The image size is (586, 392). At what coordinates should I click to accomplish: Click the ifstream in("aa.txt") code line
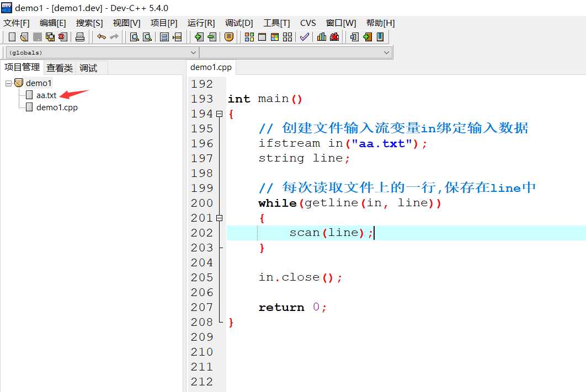point(343,144)
